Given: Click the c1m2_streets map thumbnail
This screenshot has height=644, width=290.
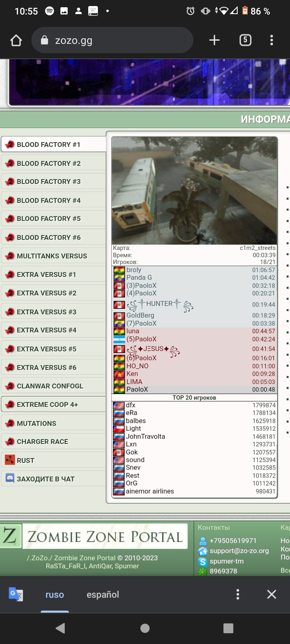Looking at the screenshot, I should (x=194, y=190).
